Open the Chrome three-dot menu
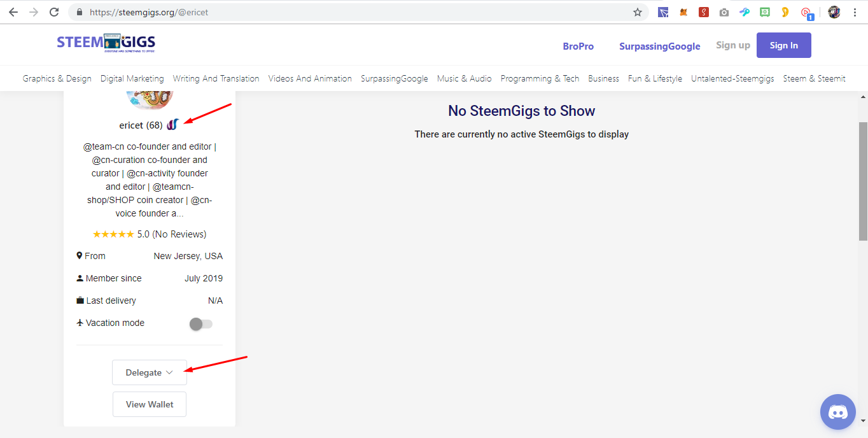This screenshot has width=868, height=438. [x=855, y=12]
